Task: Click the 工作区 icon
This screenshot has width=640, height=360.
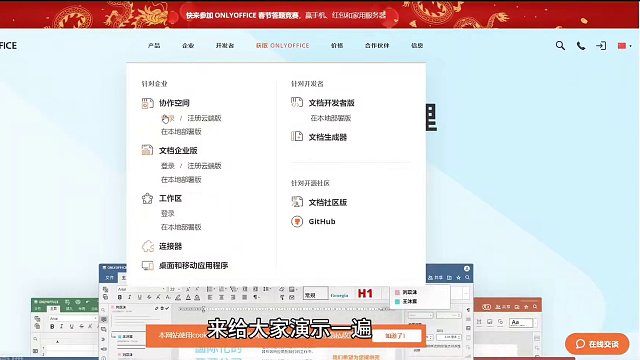Action: (x=147, y=198)
